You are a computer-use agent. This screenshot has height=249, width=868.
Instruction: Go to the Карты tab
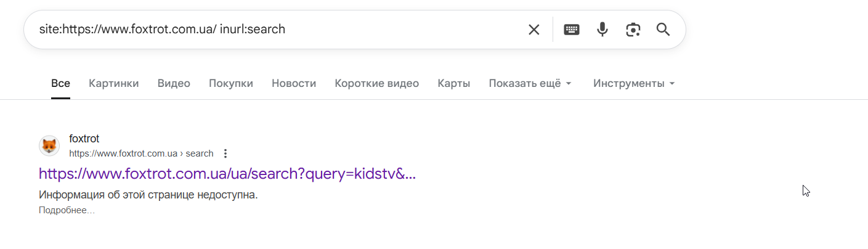click(454, 83)
